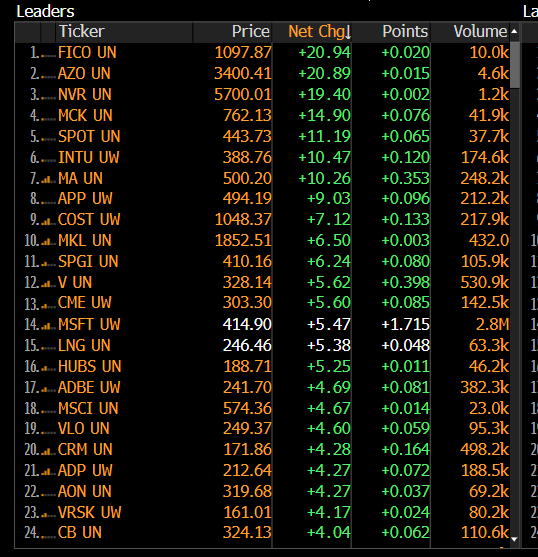Click NVR UN price 5700.01

(x=243, y=94)
